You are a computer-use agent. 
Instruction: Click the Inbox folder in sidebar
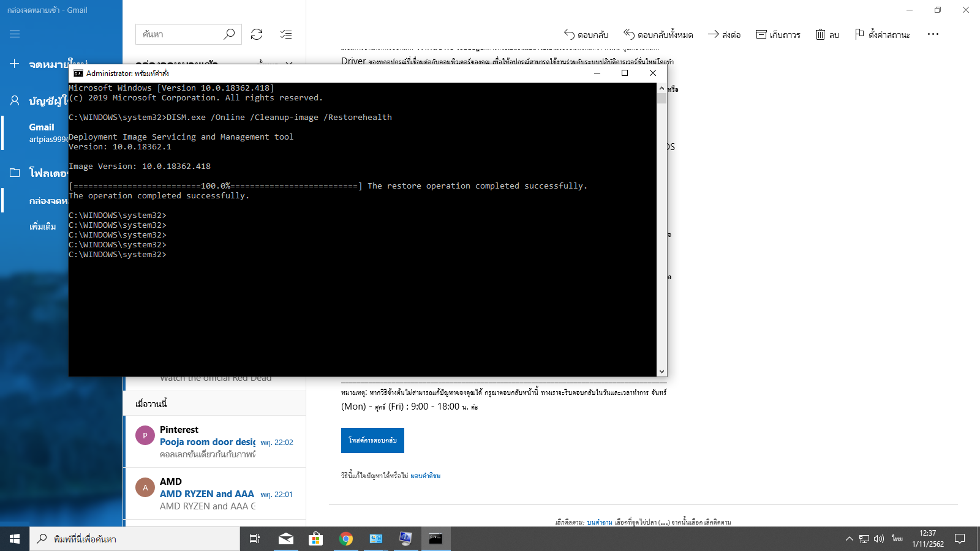[36, 200]
